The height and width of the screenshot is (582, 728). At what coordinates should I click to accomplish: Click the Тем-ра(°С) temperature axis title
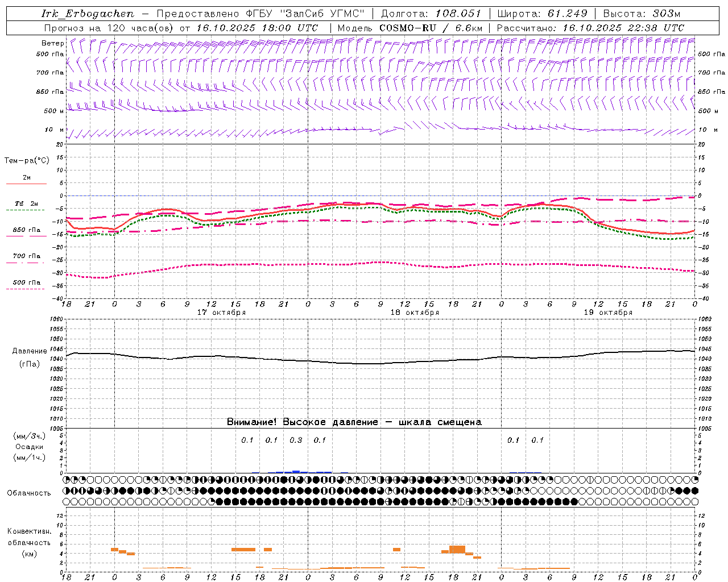click(27, 161)
